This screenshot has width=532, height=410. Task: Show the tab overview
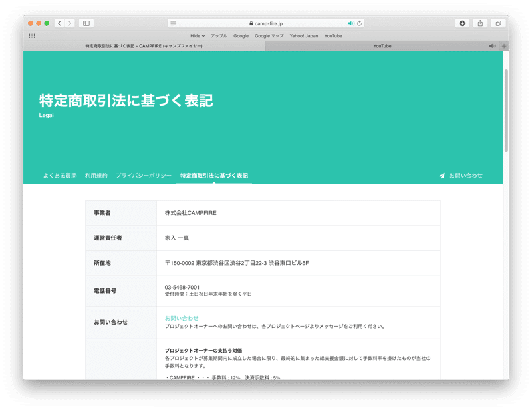coord(498,23)
